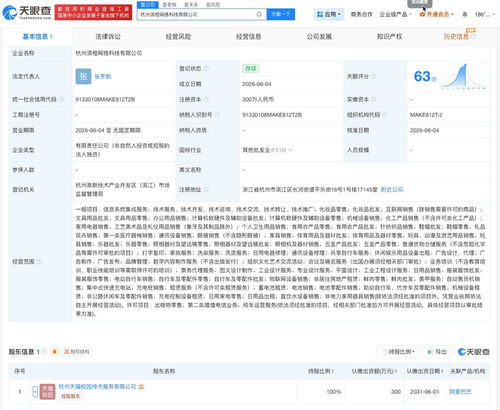Click the shareholder's red company logo

pos(47,392)
